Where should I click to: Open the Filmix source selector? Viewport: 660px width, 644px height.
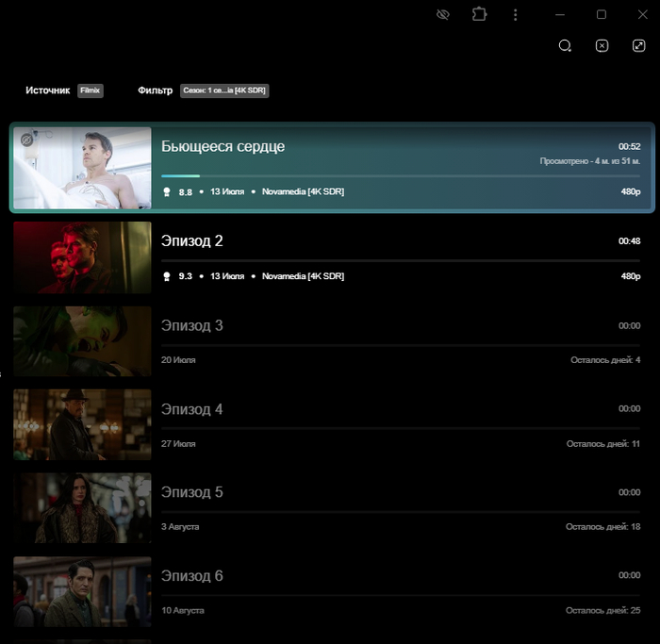(91, 91)
